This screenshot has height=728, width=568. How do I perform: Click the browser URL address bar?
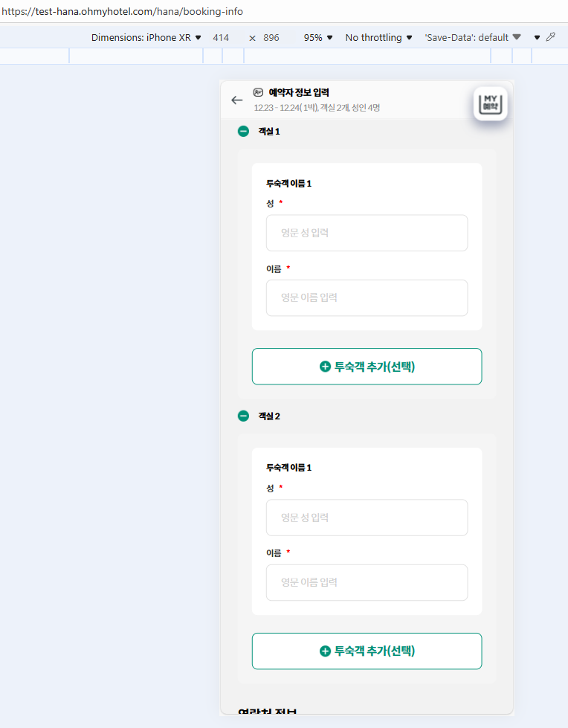(284, 11)
